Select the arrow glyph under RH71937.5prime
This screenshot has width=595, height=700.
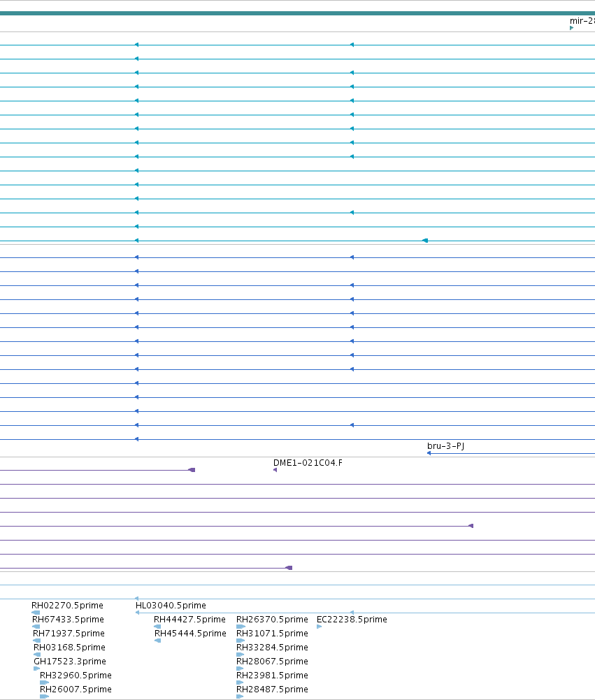tap(36, 641)
